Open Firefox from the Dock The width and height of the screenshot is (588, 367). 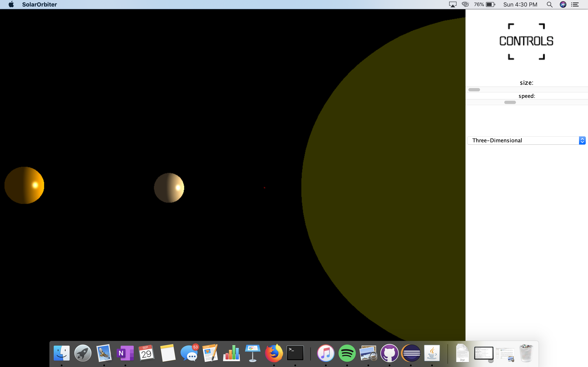(274, 353)
